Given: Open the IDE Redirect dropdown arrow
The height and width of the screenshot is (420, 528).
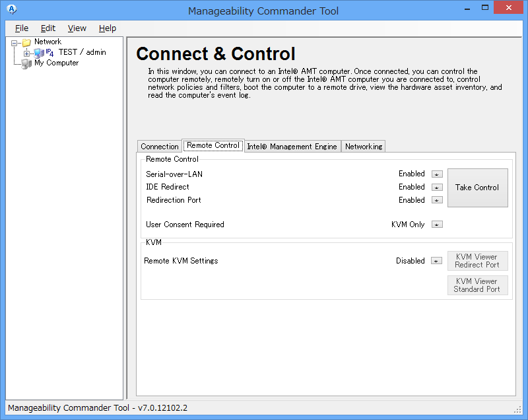Looking at the screenshot, I should click(x=437, y=188).
